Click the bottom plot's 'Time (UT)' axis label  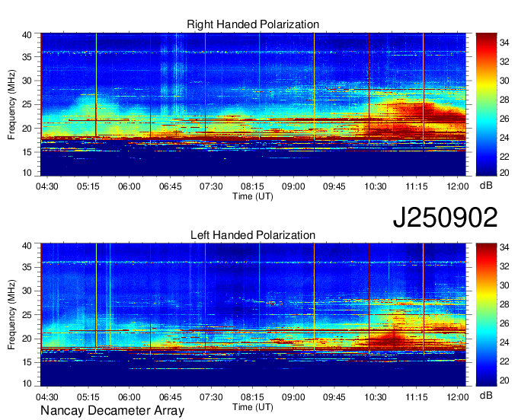253,407
